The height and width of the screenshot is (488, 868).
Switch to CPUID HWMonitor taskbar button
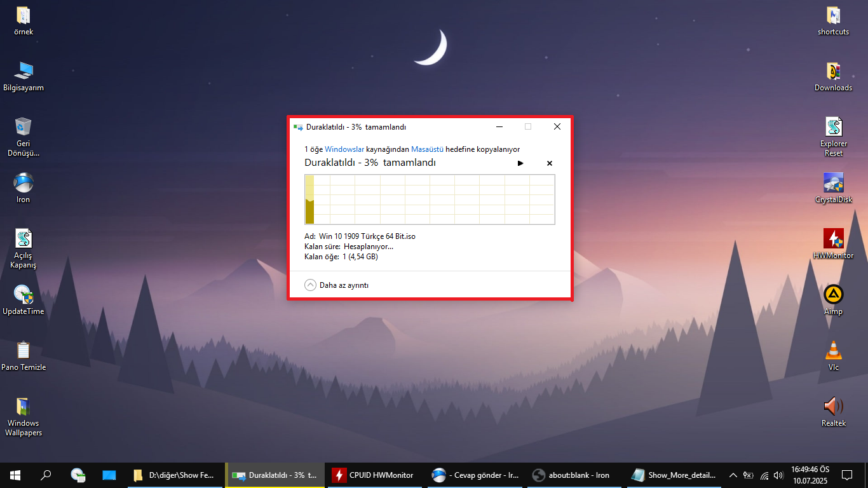(x=375, y=475)
